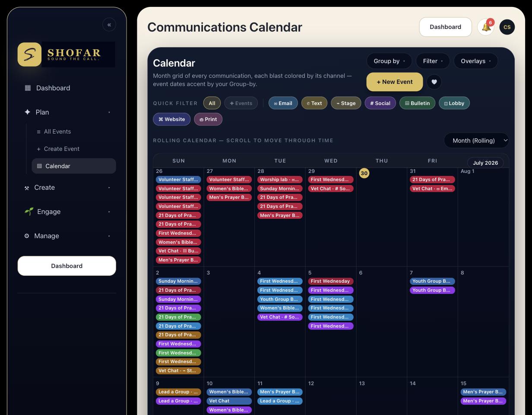Screen dimensions: 532x415
Task: Expand the Manage section arrow
Action: (x=109, y=236)
